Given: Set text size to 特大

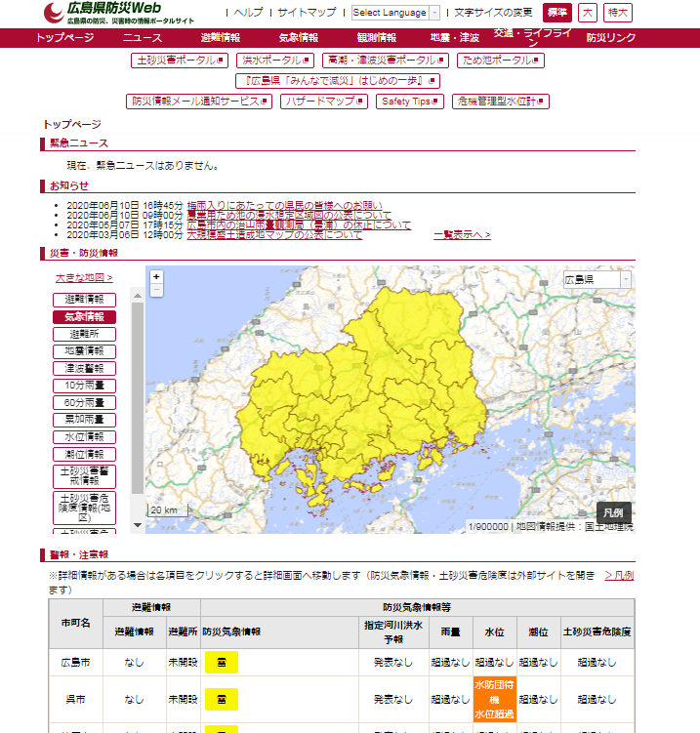Looking at the screenshot, I should click(x=618, y=13).
